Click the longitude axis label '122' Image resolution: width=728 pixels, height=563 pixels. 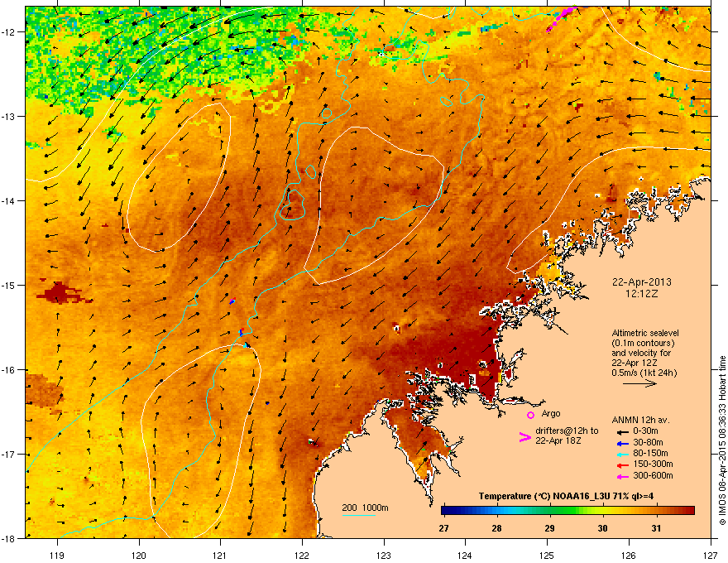[302, 556]
